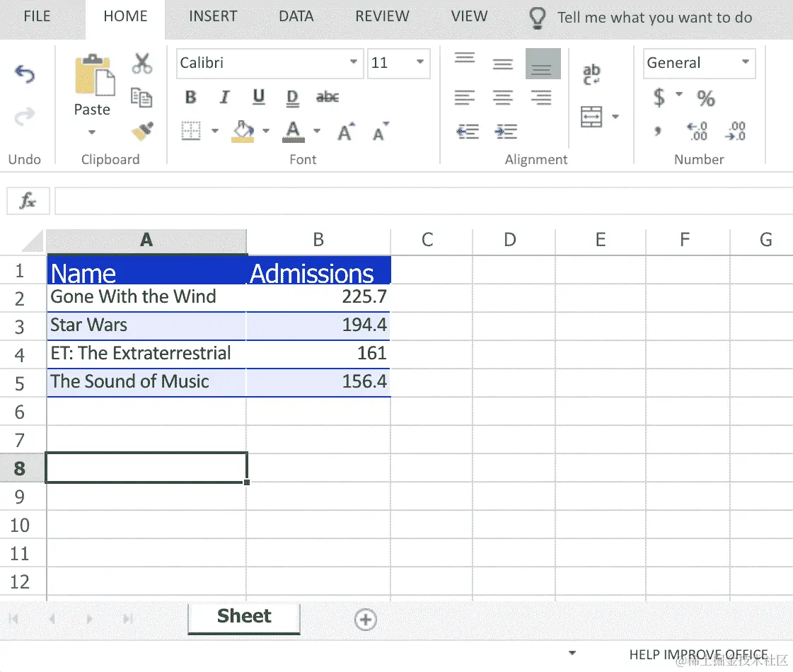This screenshot has height=672, width=793.
Task: Switch to the REVIEW tab
Action: click(382, 16)
